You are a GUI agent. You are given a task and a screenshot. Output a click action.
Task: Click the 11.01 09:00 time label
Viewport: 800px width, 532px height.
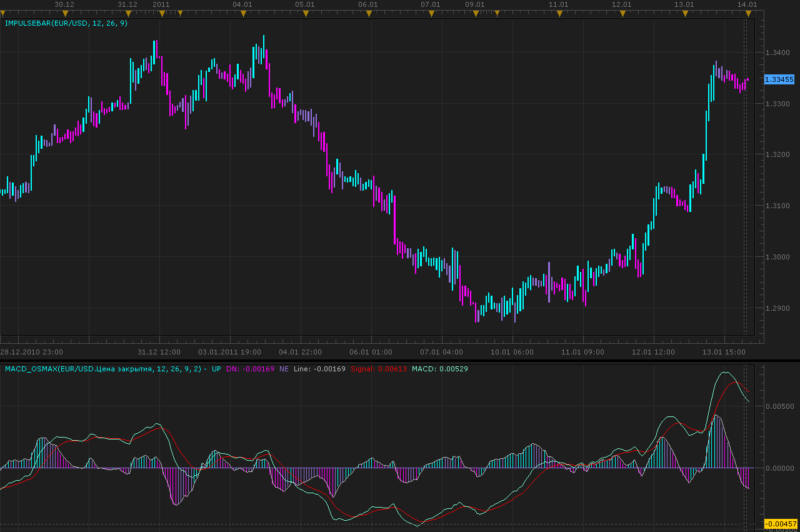pos(583,352)
